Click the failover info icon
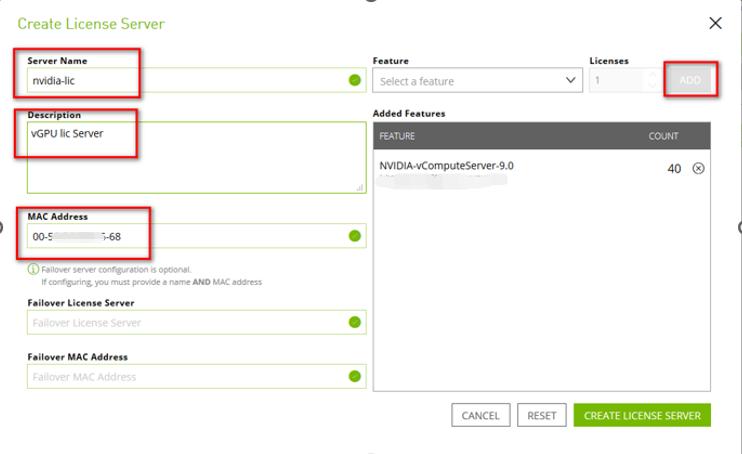The width and height of the screenshot is (742, 454). [33, 269]
